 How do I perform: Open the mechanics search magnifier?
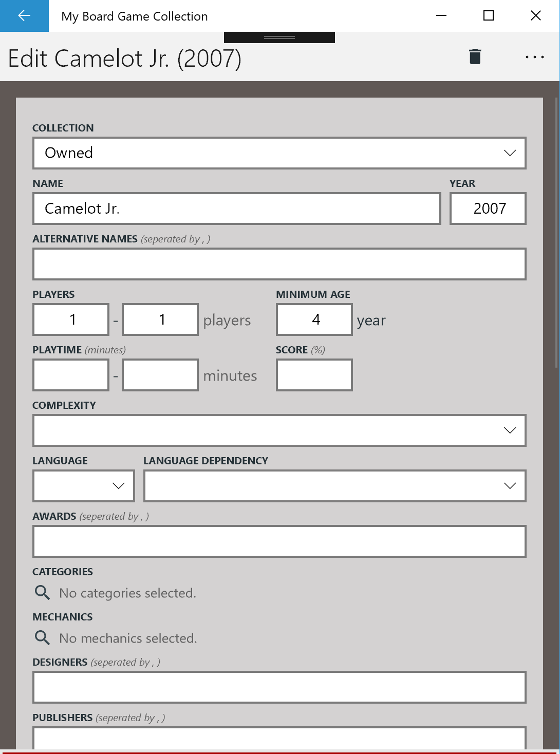click(x=42, y=638)
